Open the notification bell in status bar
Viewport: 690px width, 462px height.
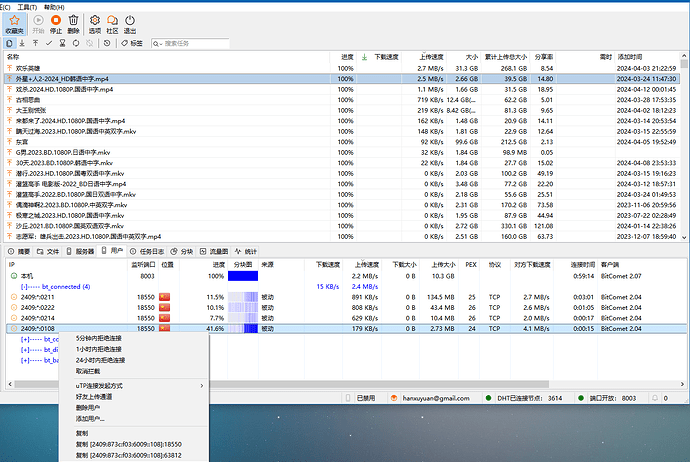pyautogui.click(x=655, y=398)
